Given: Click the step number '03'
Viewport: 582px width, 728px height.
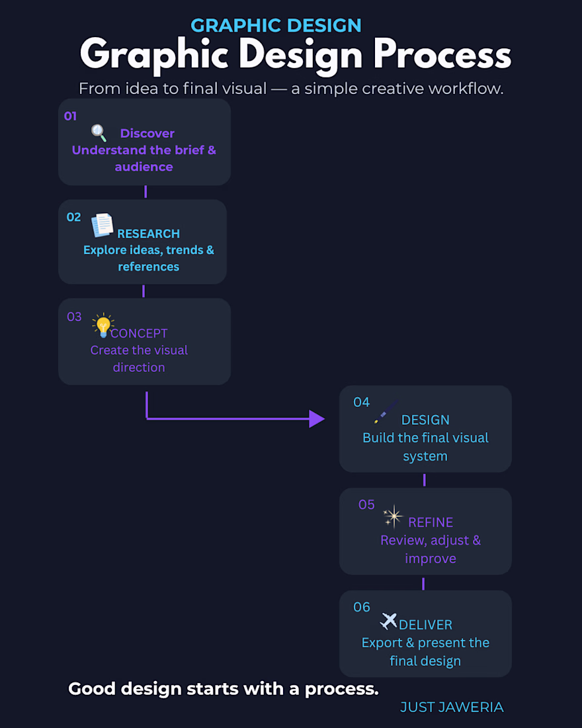Looking at the screenshot, I should (74, 316).
